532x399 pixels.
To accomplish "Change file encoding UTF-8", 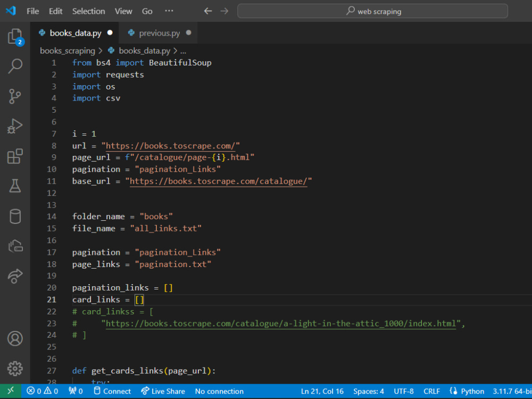I will (x=403, y=391).
